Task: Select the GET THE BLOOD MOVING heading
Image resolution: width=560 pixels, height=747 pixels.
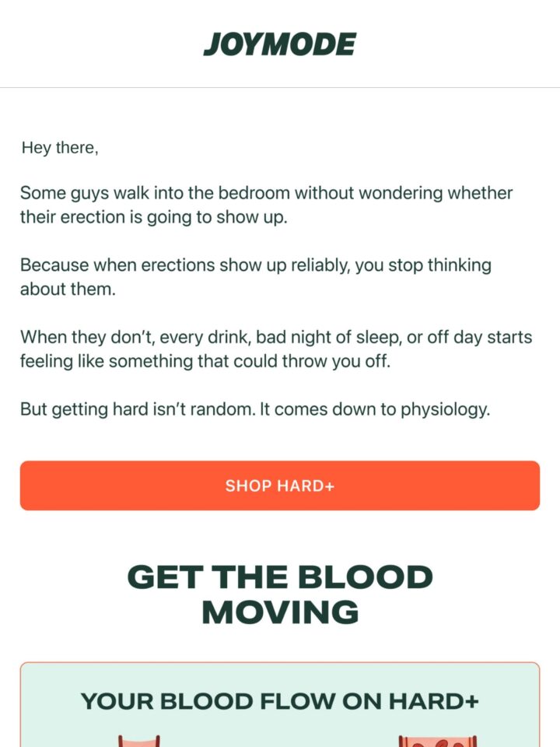Action: 280,594
